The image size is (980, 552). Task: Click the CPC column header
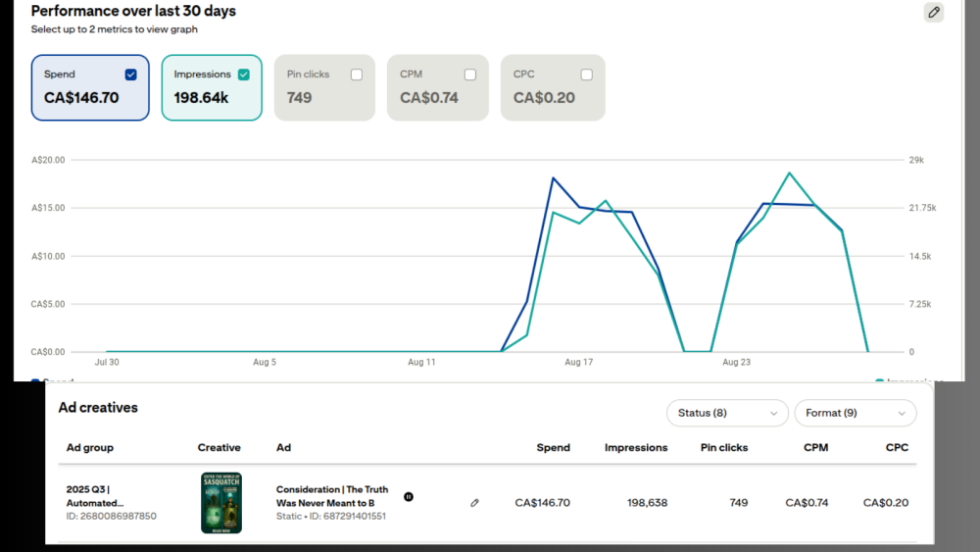[896, 447]
